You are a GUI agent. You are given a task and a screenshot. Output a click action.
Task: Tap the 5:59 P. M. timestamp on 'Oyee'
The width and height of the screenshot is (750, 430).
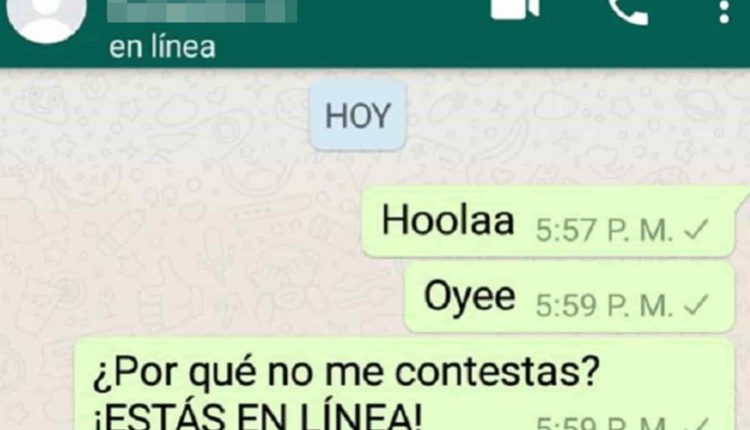tap(605, 305)
